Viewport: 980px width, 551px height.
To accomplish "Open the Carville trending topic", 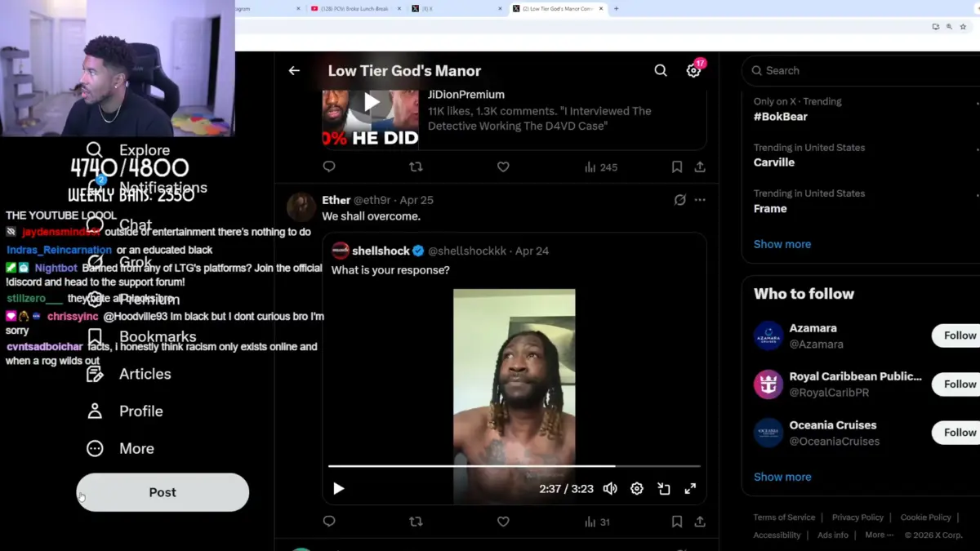I will pyautogui.click(x=774, y=162).
